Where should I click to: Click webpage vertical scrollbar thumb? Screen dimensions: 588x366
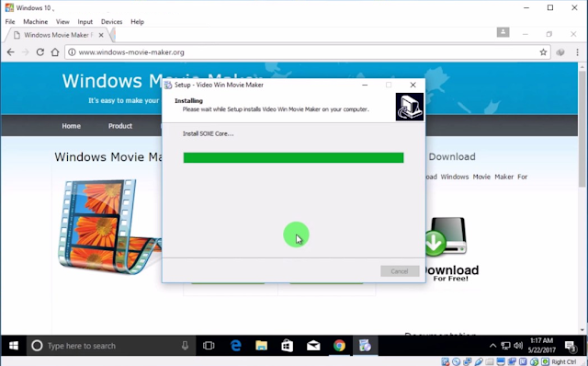tap(582, 130)
